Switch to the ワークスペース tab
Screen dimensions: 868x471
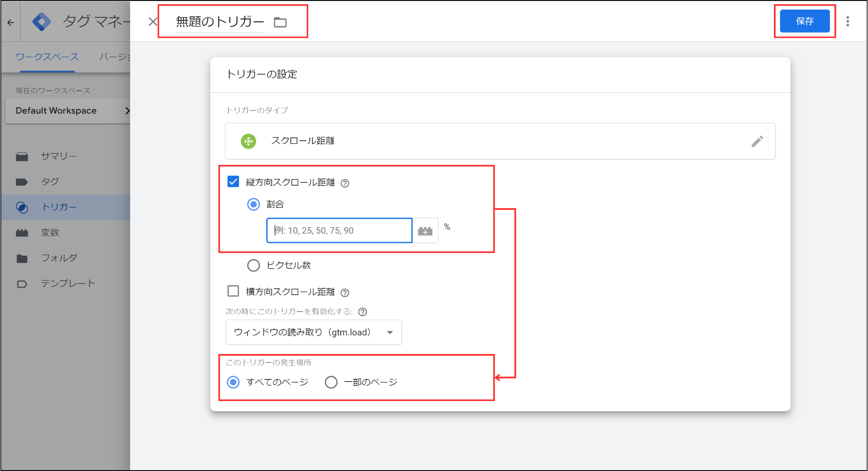pyautogui.click(x=47, y=57)
